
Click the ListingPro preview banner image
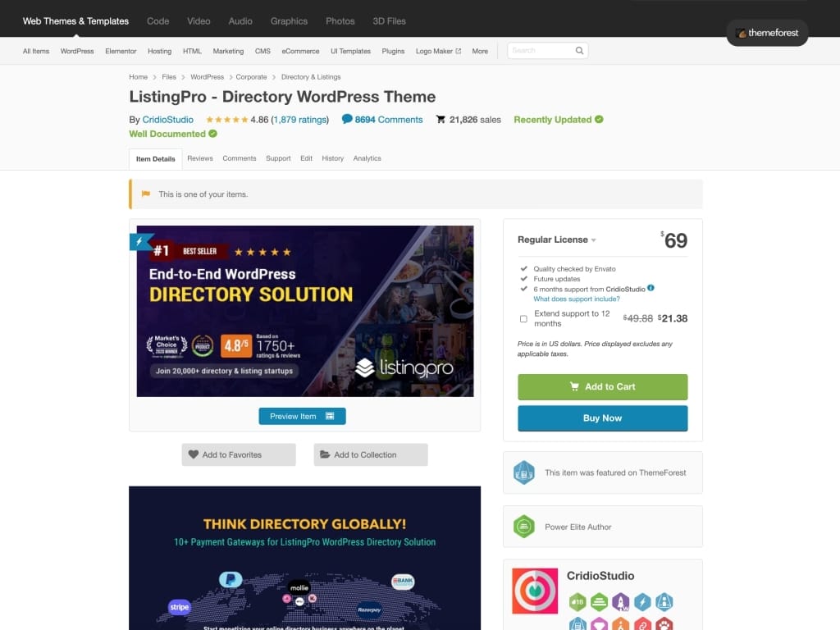(305, 311)
